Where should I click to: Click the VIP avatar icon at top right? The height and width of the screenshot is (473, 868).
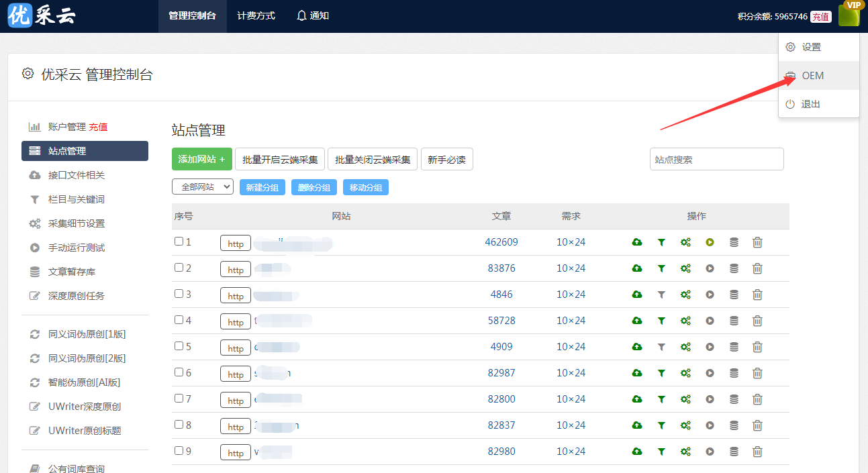pyautogui.click(x=849, y=15)
